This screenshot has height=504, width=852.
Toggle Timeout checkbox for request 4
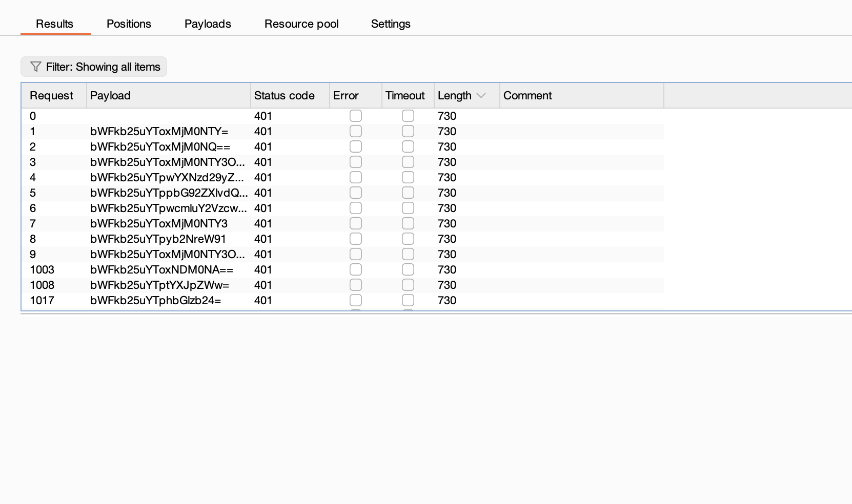(x=408, y=177)
